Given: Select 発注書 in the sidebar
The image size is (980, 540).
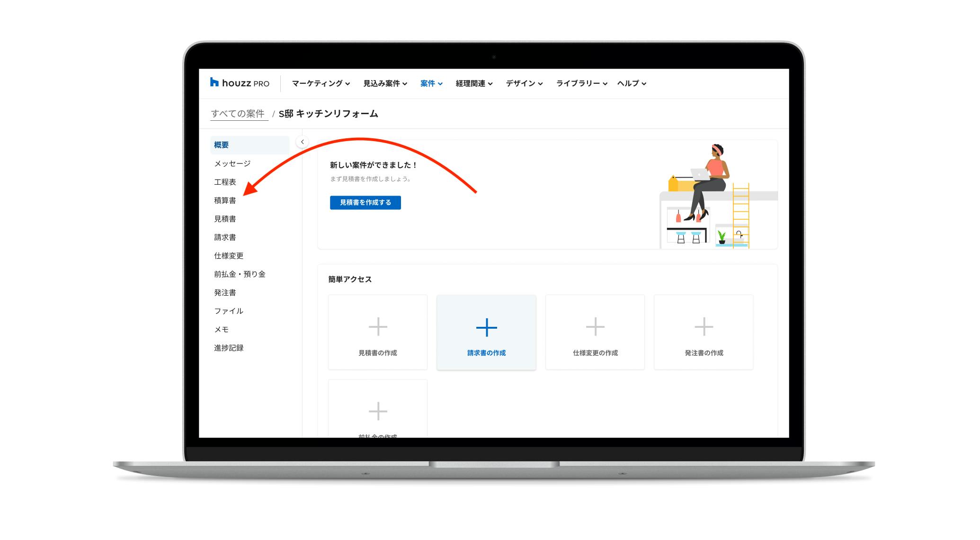Looking at the screenshot, I should (x=225, y=293).
